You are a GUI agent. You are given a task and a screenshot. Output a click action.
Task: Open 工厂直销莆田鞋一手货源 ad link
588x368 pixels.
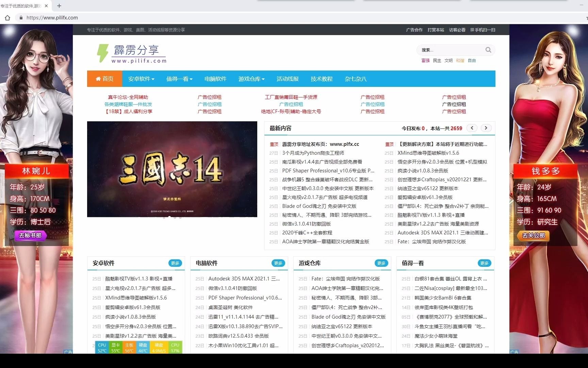click(291, 97)
